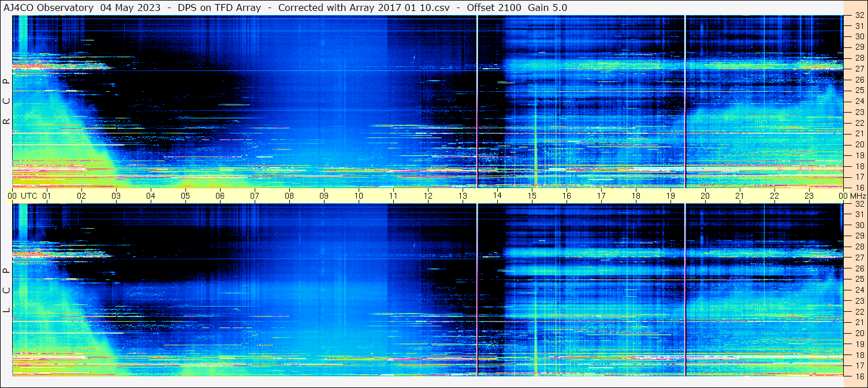Click hour label "08" on UTC axis
The image size is (868, 388).
point(289,196)
